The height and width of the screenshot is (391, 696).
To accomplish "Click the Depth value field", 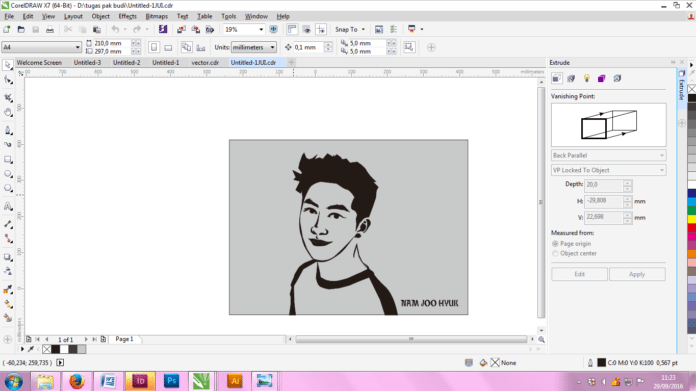I will 604,185.
